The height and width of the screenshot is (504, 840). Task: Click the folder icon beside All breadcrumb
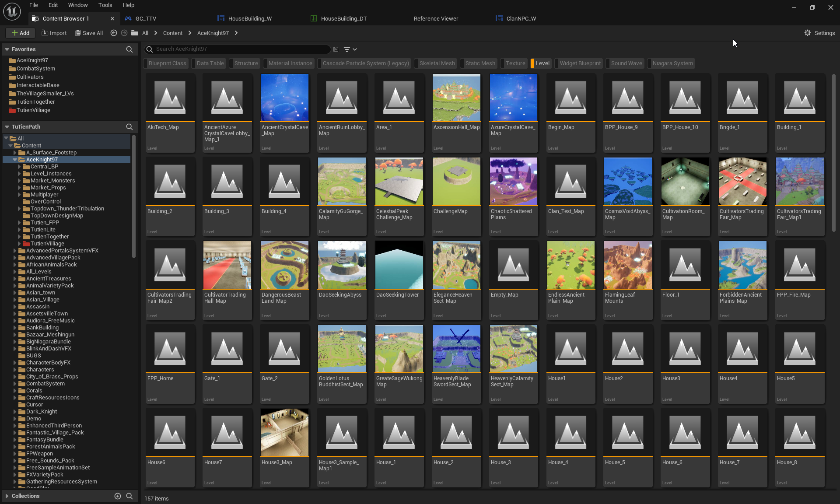135,33
